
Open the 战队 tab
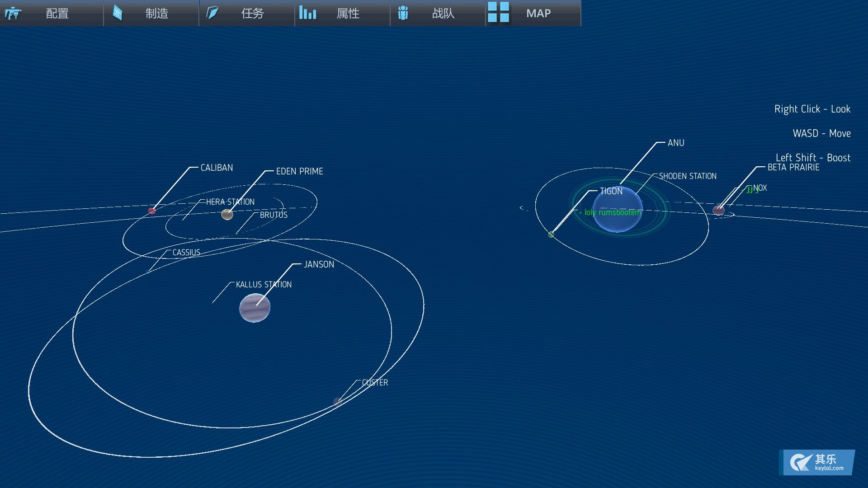coord(443,14)
